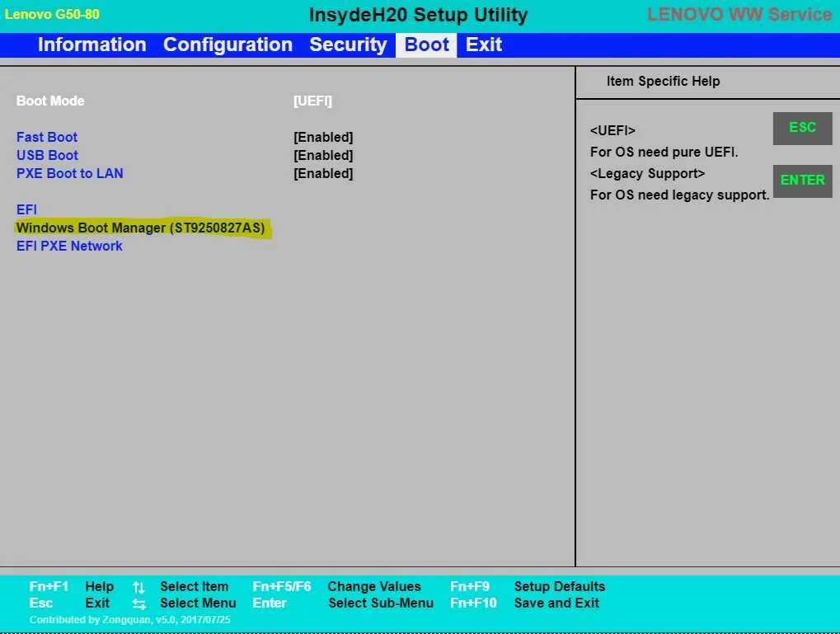The image size is (840, 634).
Task: Click the Fn+F10 shortcut key label
Action: 473,603
